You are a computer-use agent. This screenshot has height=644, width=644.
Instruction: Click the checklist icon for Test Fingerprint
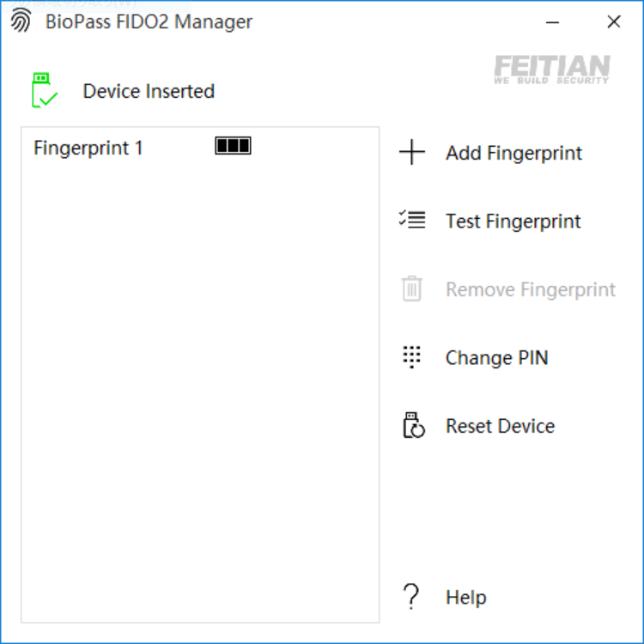tap(412, 221)
